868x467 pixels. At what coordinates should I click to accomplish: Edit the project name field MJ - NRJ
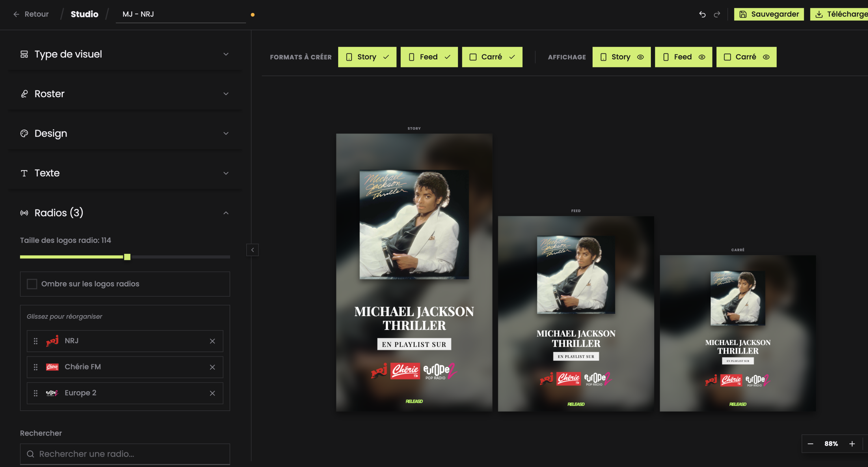[x=181, y=14]
